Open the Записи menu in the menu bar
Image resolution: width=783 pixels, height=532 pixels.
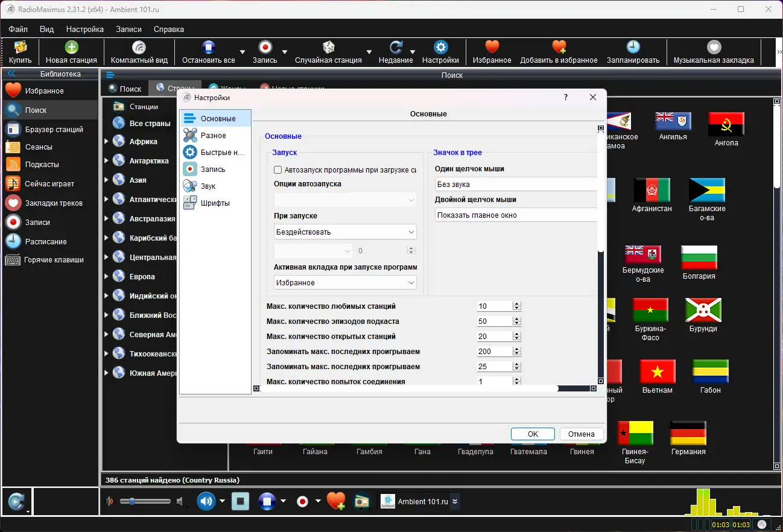coord(128,29)
